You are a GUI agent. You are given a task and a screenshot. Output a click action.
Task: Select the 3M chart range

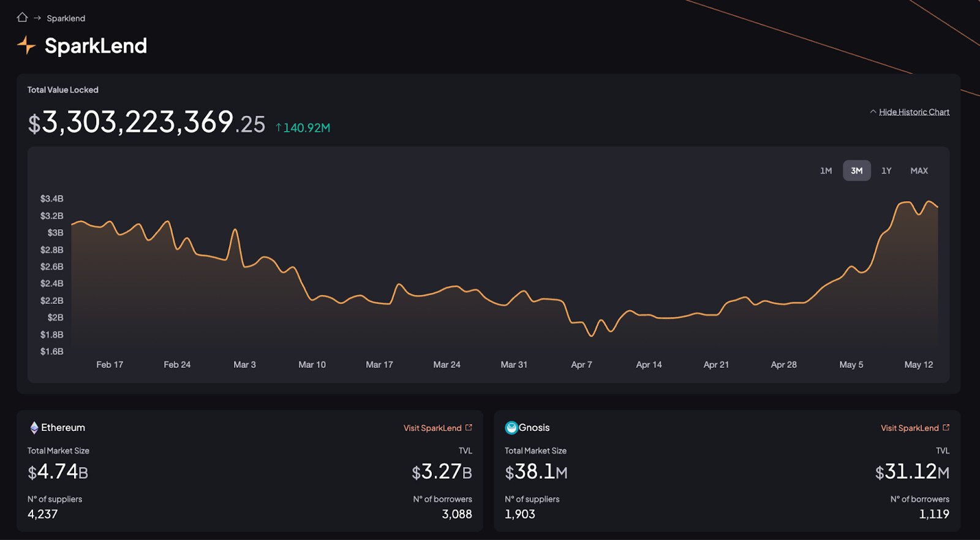tap(856, 170)
